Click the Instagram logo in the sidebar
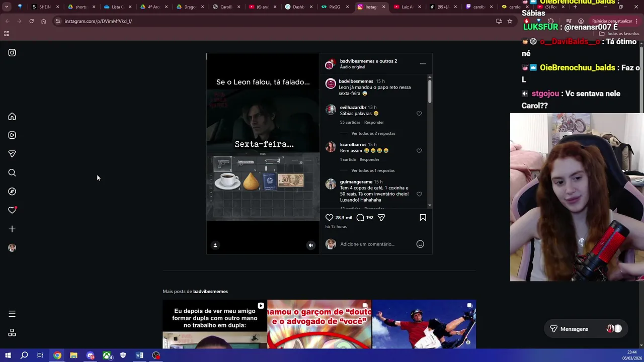The width and height of the screenshot is (644, 362). pos(12,53)
